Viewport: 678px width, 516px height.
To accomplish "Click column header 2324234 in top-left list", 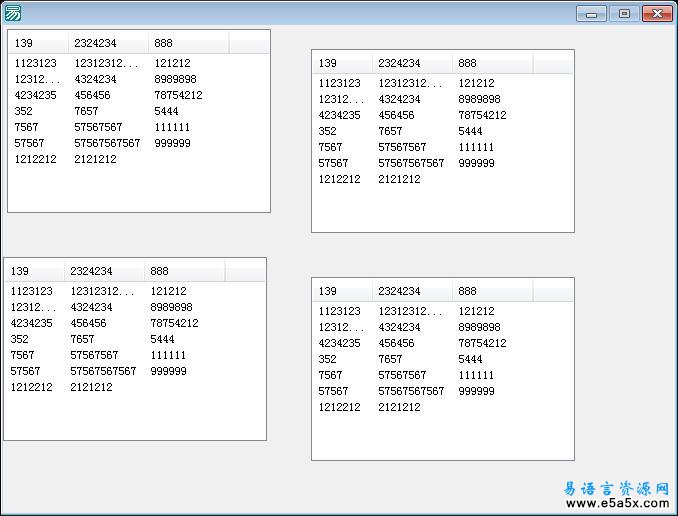I will click(108, 43).
